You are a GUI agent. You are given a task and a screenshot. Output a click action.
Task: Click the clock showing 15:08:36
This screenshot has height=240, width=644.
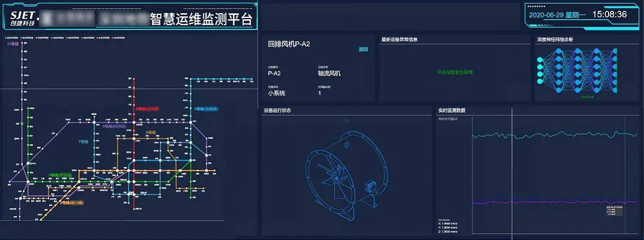(609, 14)
